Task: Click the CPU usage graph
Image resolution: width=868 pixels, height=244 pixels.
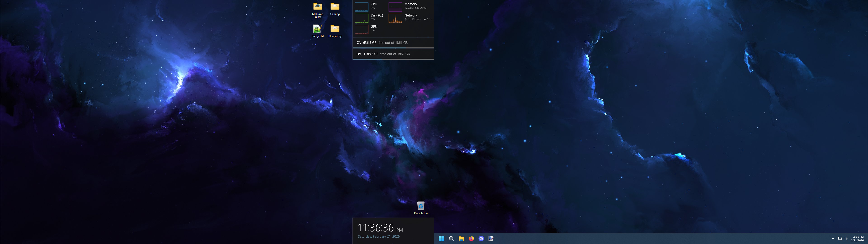Action: coord(361,7)
